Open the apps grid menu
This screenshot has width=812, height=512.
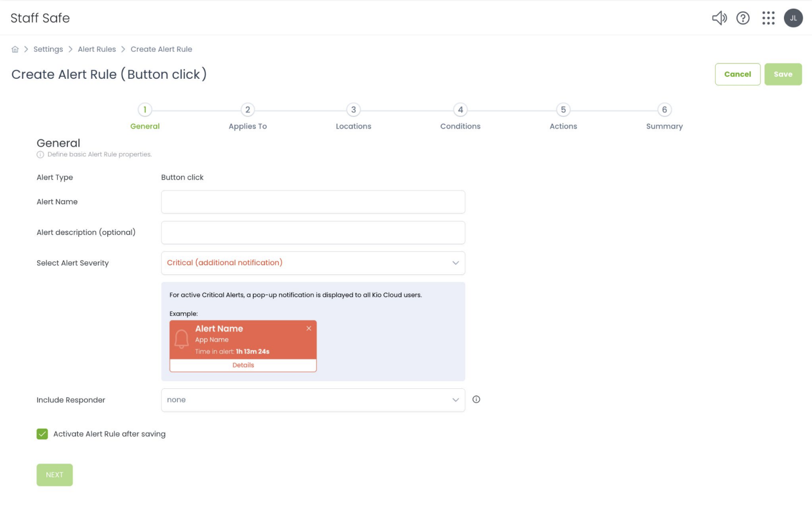tap(768, 18)
